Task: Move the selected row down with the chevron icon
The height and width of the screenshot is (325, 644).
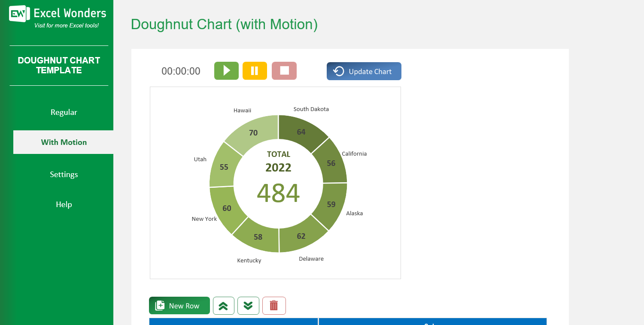Action: (248, 305)
